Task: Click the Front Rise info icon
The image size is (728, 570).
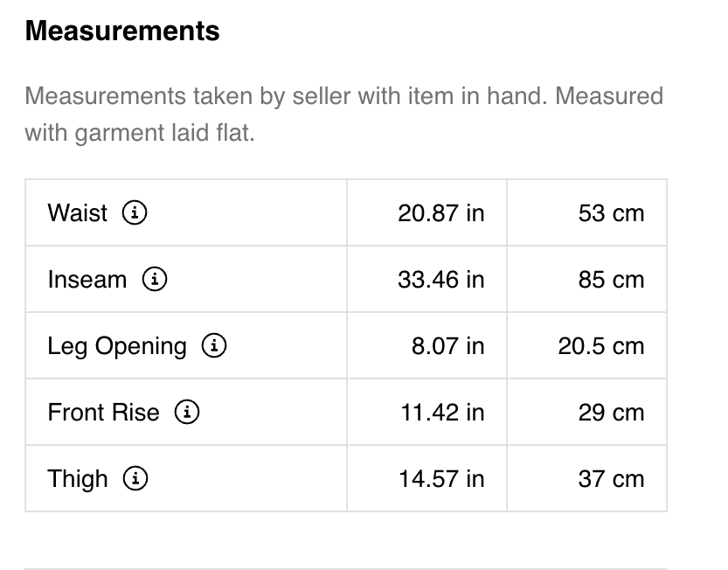Action: [x=187, y=412]
